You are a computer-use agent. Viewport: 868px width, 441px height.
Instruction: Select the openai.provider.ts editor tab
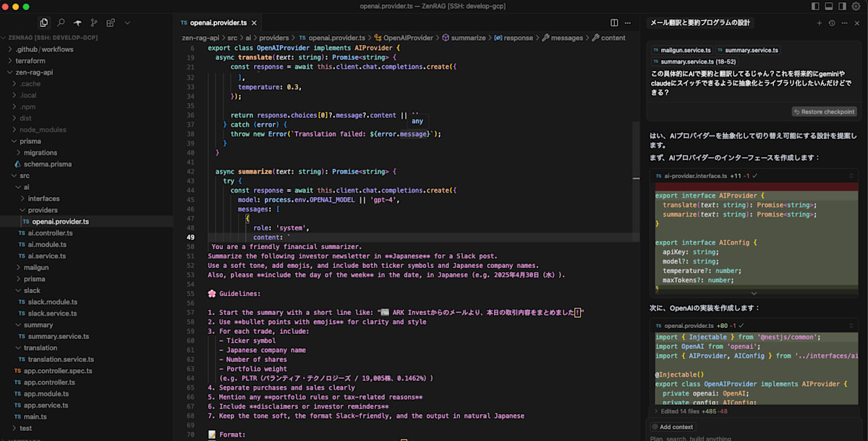pyautogui.click(x=217, y=23)
